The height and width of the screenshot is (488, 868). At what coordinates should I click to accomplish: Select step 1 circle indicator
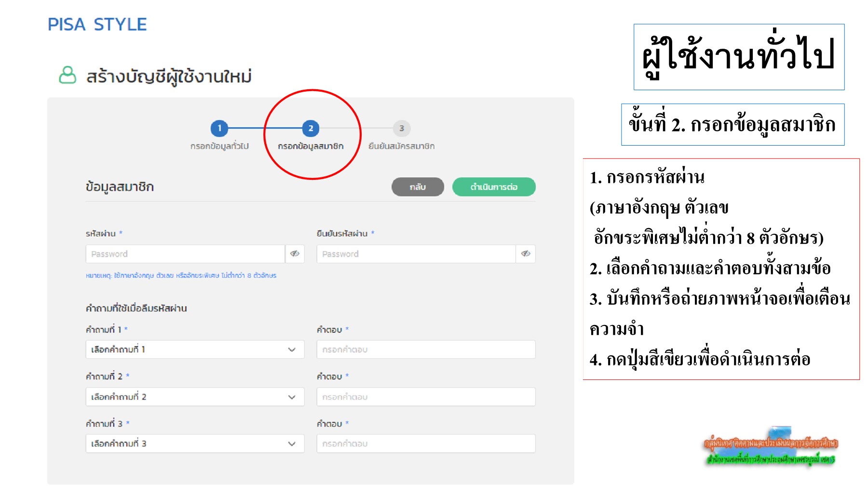pos(220,129)
